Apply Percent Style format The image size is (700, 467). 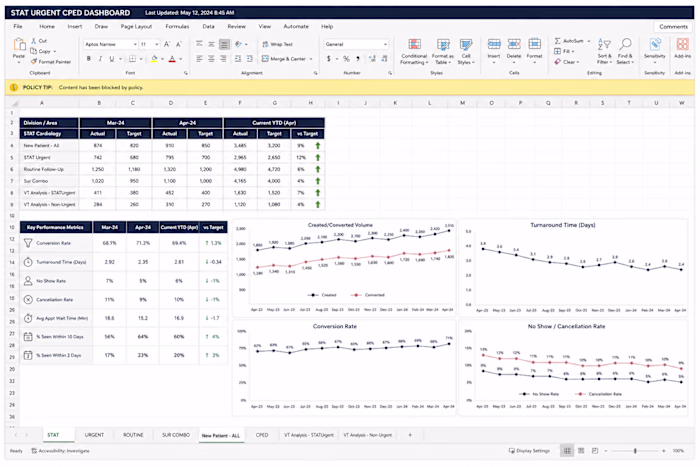pos(346,59)
